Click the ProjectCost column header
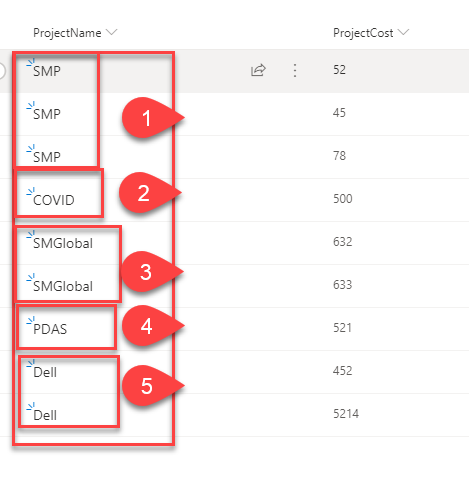 (x=363, y=33)
